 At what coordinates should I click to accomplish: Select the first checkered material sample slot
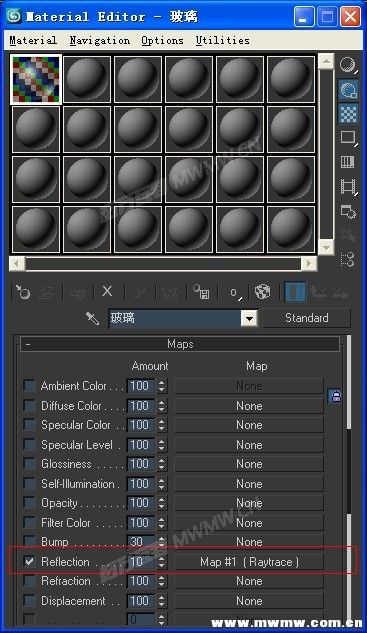[36, 79]
